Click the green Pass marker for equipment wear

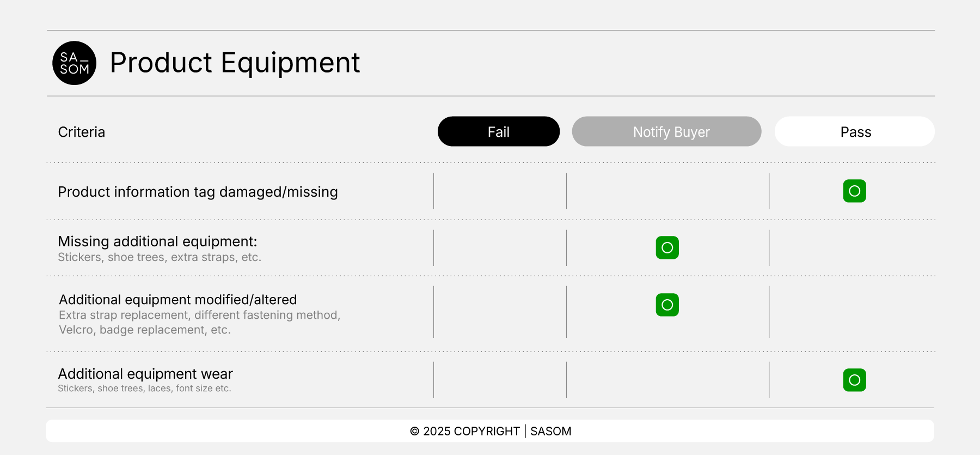point(854,380)
